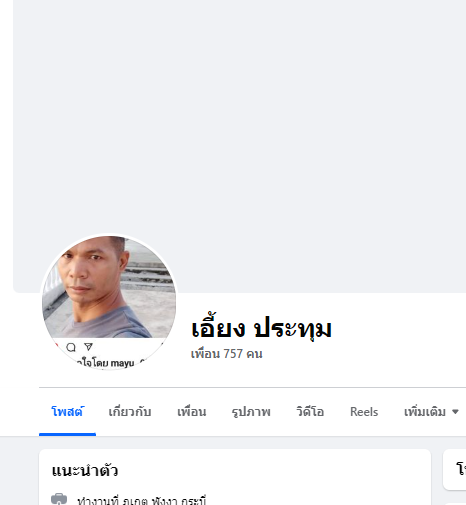466x505 pixels.
Task: Click the paper-plane share icon in the profile photo
Action: [x=88, y=347]
